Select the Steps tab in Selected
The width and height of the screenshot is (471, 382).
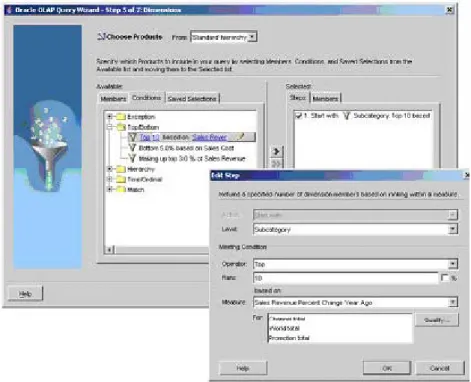pos(298,98)
